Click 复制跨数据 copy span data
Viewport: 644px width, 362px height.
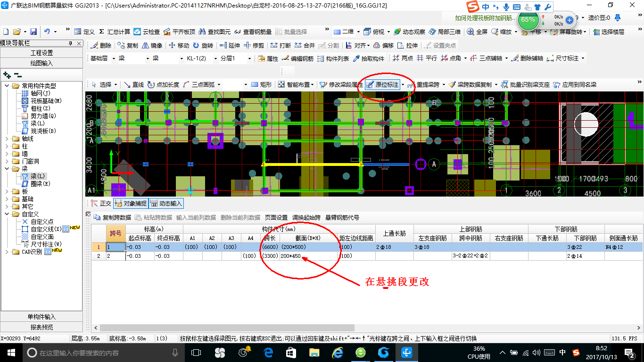(x=112, y=217)
